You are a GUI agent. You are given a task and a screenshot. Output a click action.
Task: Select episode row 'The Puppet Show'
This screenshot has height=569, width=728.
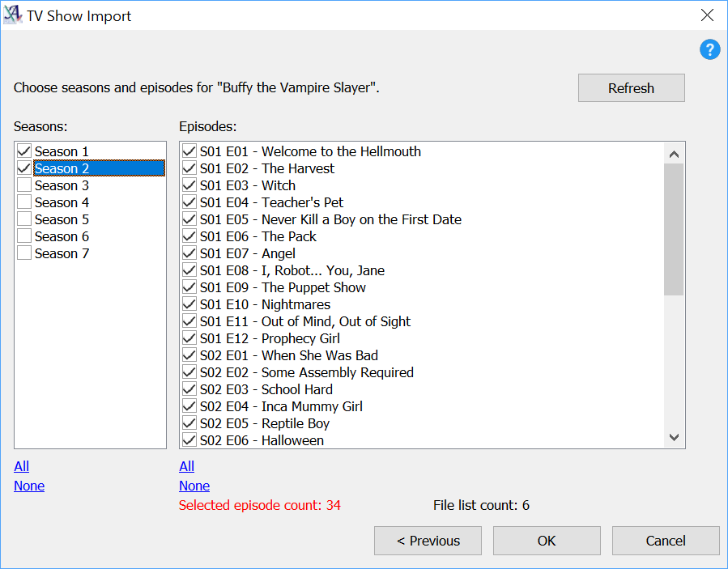[283, 287]
